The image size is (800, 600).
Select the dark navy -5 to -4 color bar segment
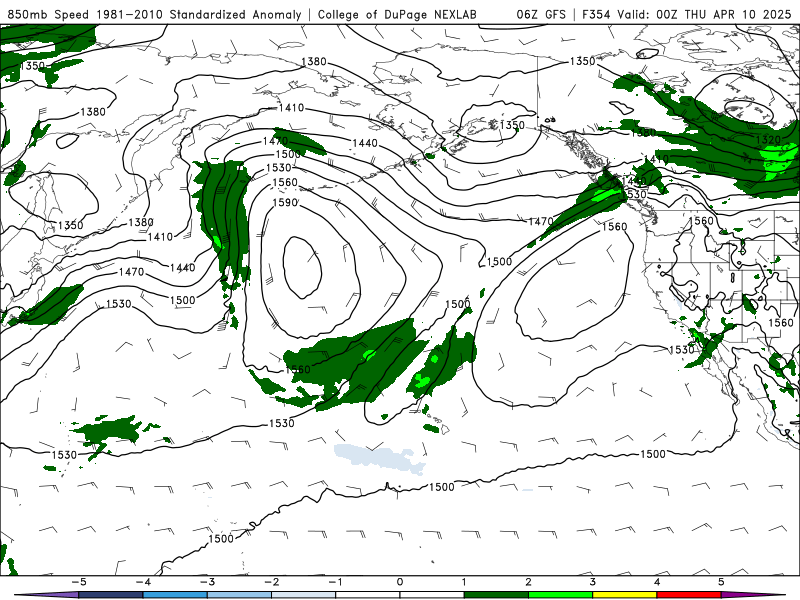coord(111,595)
